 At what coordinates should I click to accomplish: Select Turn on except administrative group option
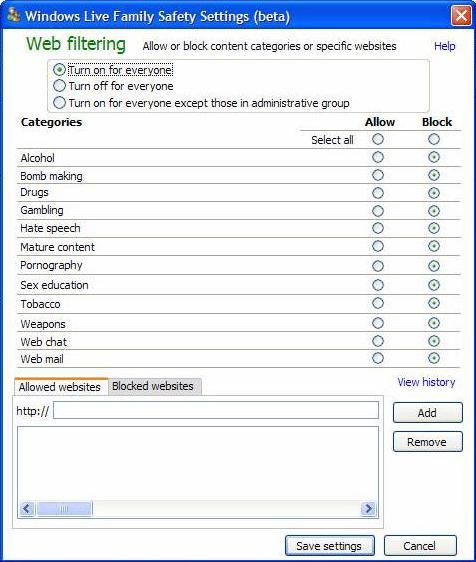[60, 103]
